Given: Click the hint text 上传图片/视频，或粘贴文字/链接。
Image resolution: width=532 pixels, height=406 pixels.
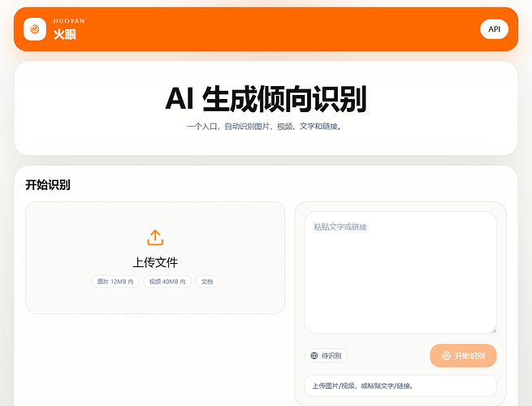Looking at the screenshot, I should point(363,386).
